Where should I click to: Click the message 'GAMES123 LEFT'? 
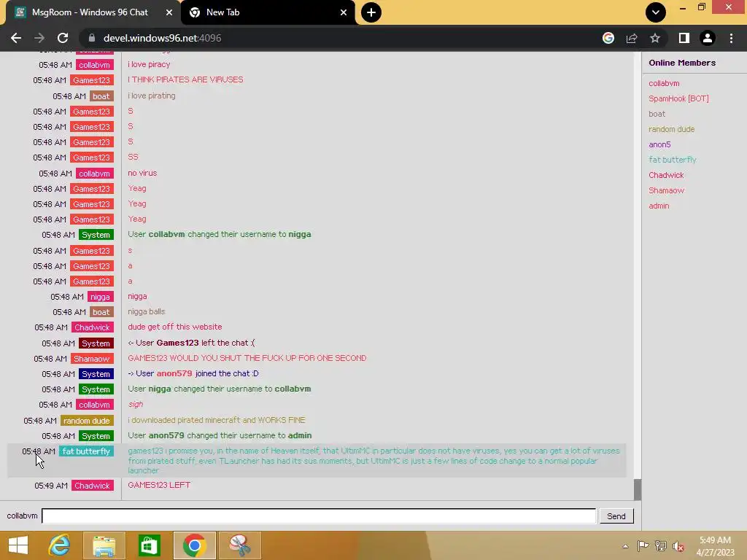tap(159, 485)
